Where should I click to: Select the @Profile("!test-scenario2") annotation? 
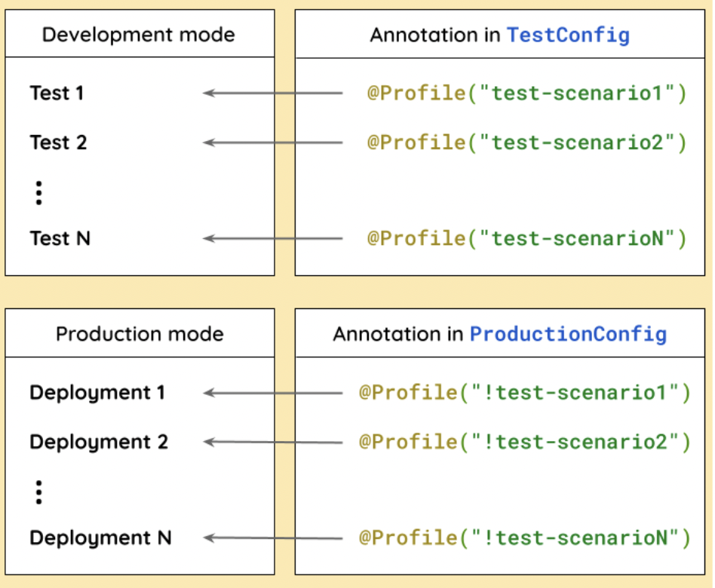(525, 442)
